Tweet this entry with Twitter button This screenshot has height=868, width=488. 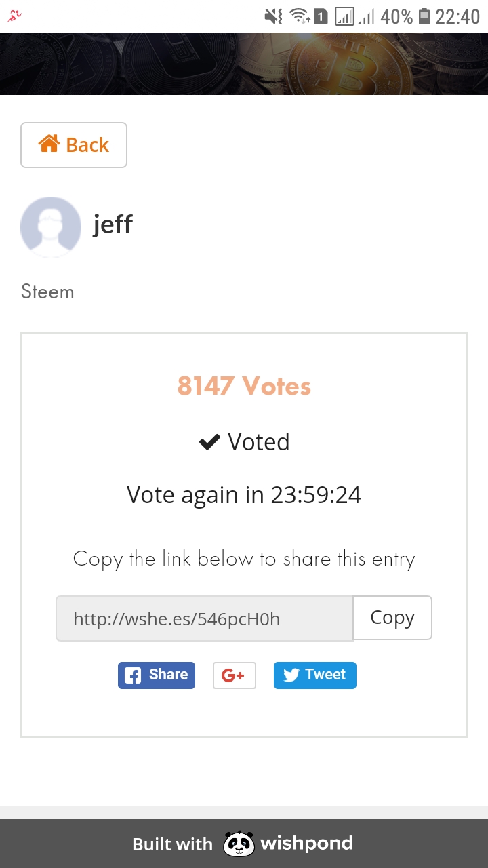click(x=314, y=675)
